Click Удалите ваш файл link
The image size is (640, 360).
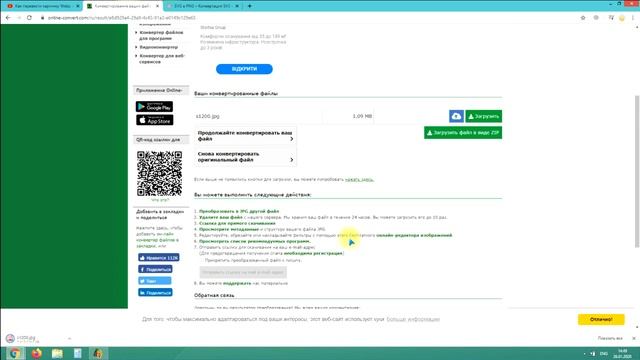pyautogui.click(x=221, y=218)
